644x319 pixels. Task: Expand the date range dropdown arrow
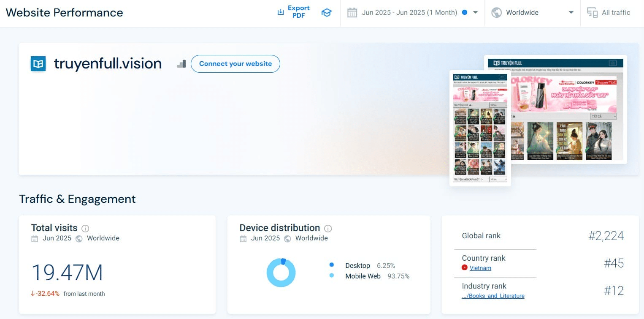475,13
